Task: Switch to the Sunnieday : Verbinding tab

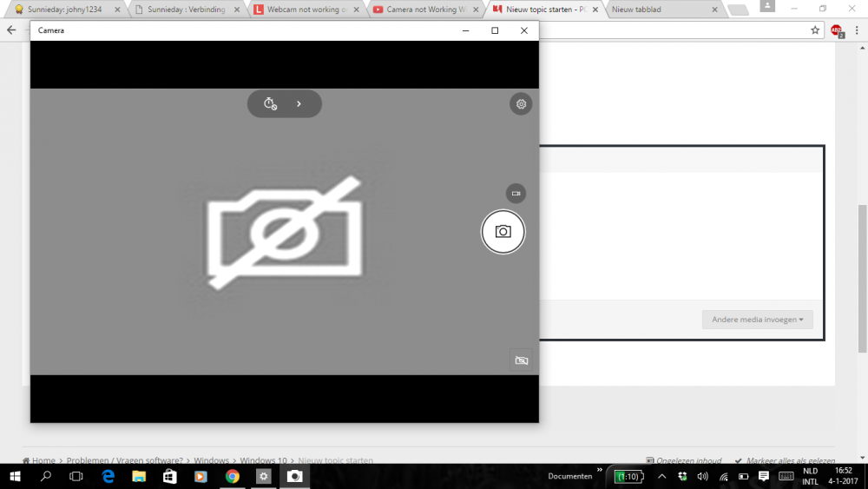Action: tap(186, 10)
